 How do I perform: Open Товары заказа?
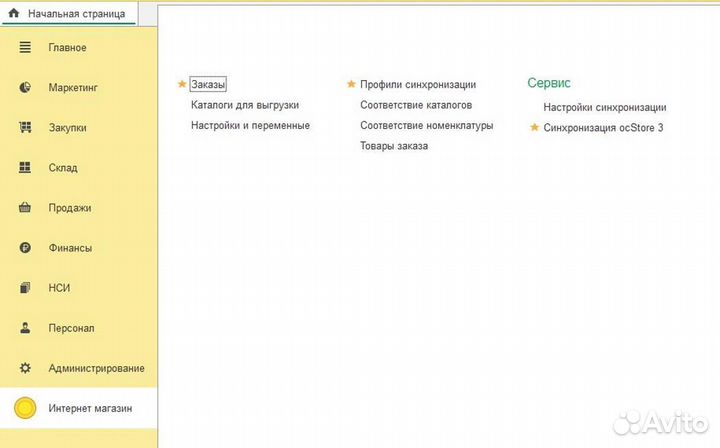click(x=394, y=146)
